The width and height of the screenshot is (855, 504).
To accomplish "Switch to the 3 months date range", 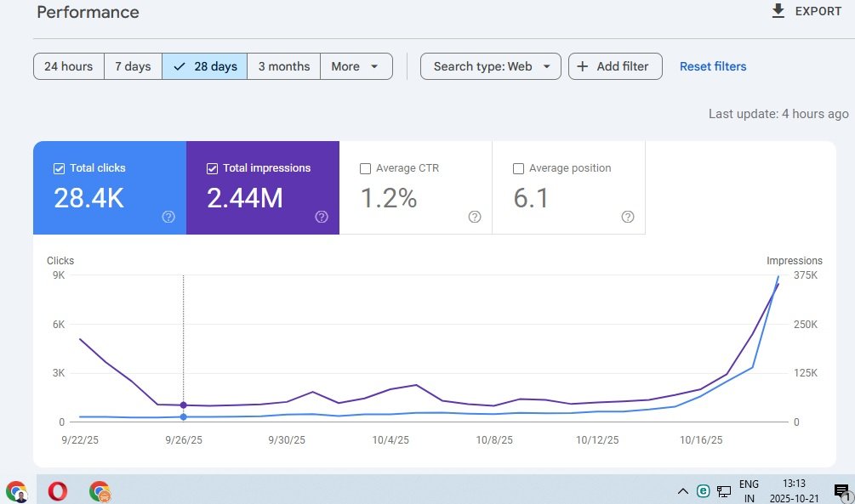I will pos(283,66).
